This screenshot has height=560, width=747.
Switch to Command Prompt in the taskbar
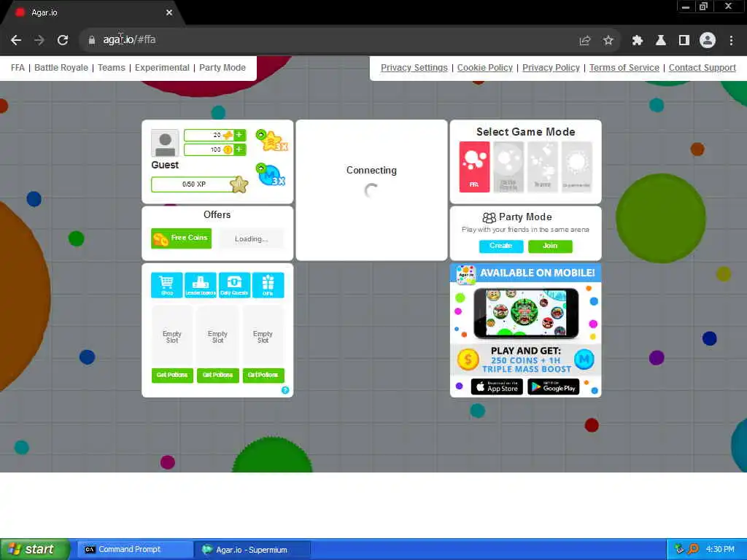coord(134,550)
